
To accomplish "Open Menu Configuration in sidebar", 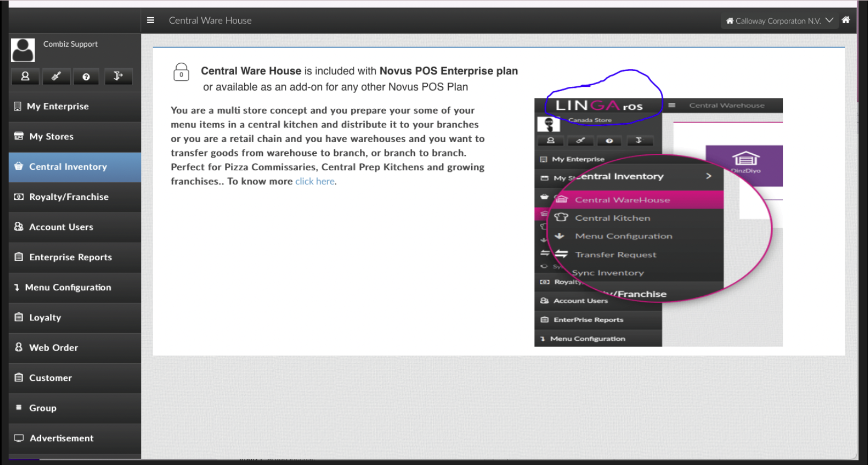I will tap(75, 288).
